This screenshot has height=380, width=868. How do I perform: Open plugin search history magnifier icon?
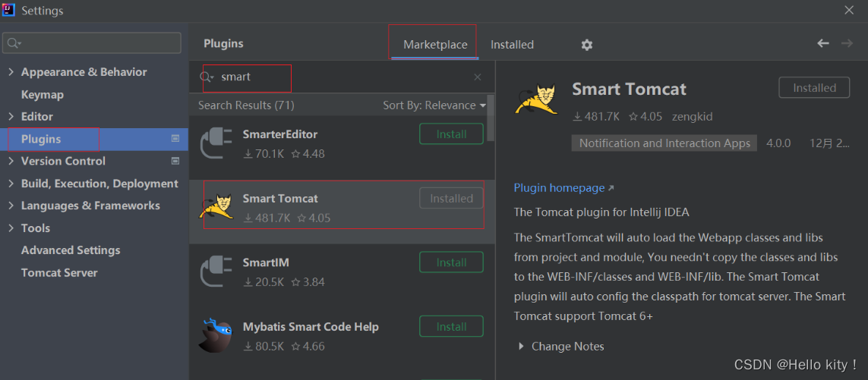click(x=207, y=77)
